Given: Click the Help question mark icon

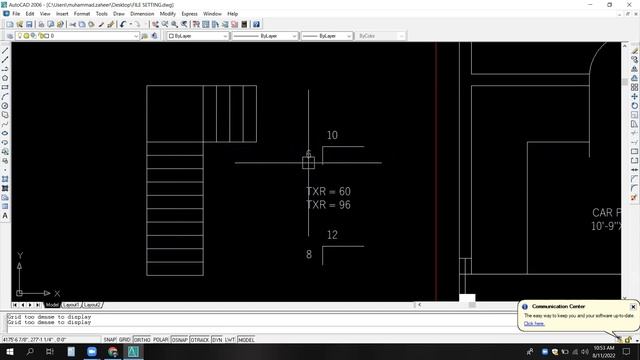Looking at the screenshot, I should tap(256, 24).
